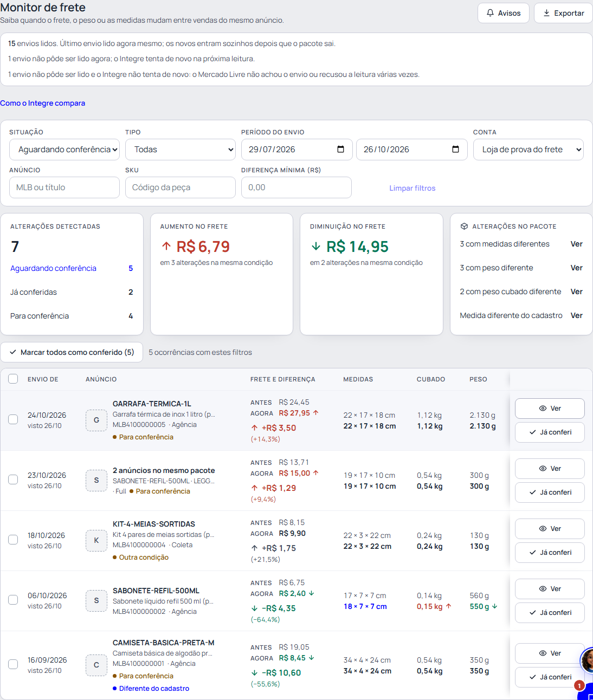Select the KIT-4-MEIAS-SORTIDAS row checkbox
This screenshot has width=593, height=700.
[13, 540]
